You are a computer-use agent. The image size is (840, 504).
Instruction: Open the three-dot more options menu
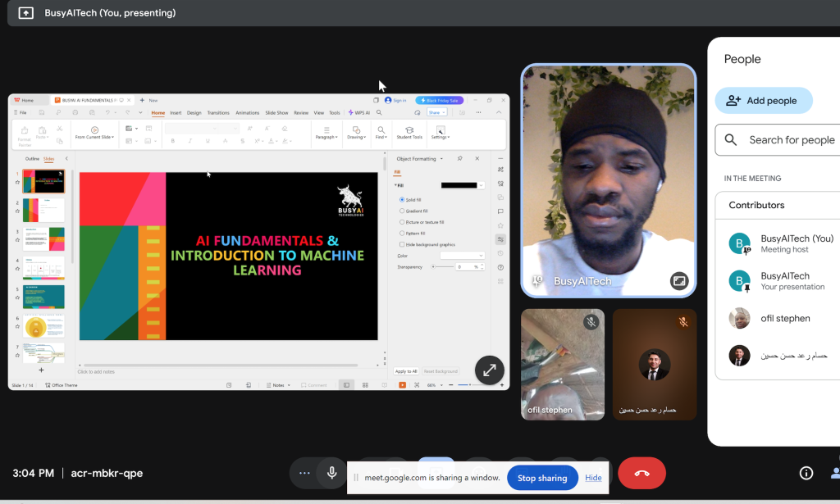(304, 473)
